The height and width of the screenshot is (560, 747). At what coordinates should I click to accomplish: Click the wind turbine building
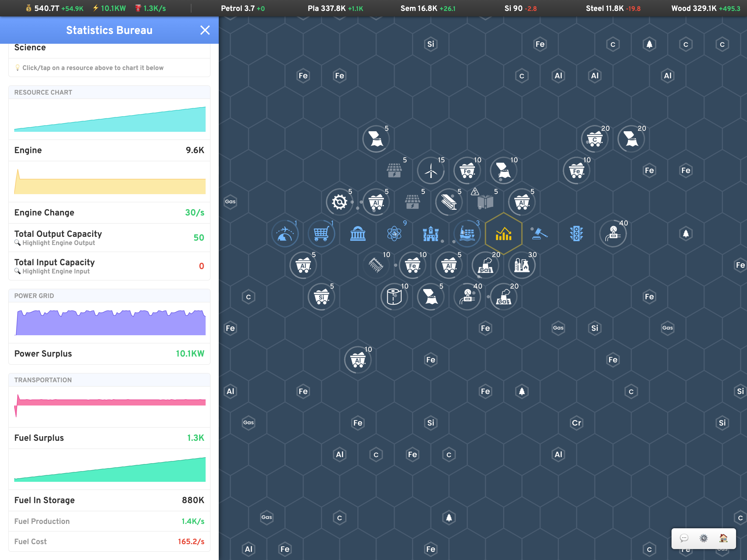[431, 171]
